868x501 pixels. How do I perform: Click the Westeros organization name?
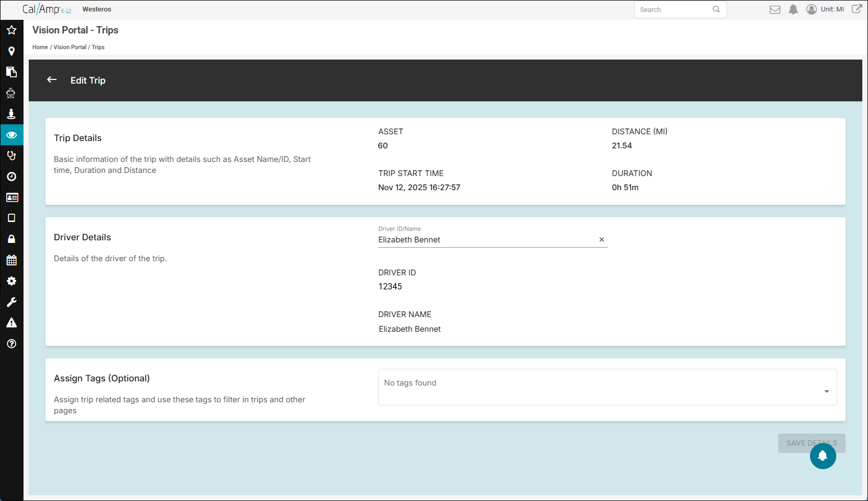[97, 9]
